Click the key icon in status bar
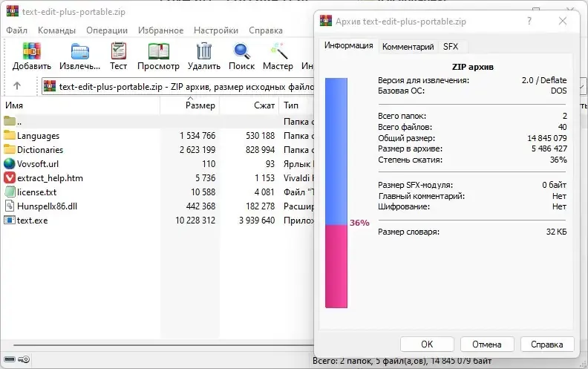This screenshot has width=588, height=369. tap(24, 359)
